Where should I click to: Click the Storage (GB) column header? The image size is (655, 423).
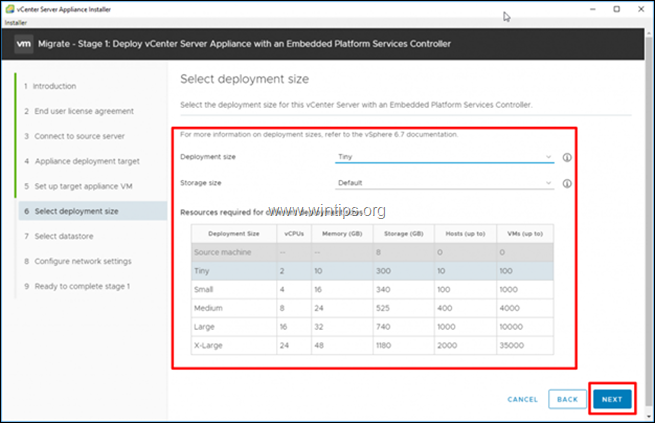point(404,234)
